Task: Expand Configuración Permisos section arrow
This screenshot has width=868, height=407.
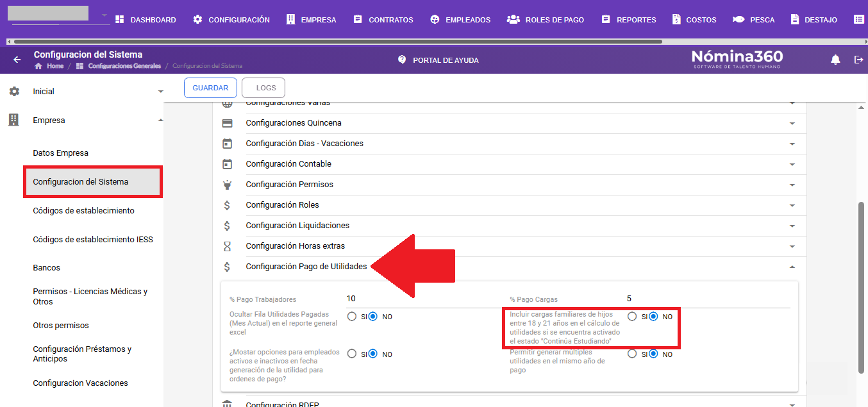Action: [x=792, y=185]
